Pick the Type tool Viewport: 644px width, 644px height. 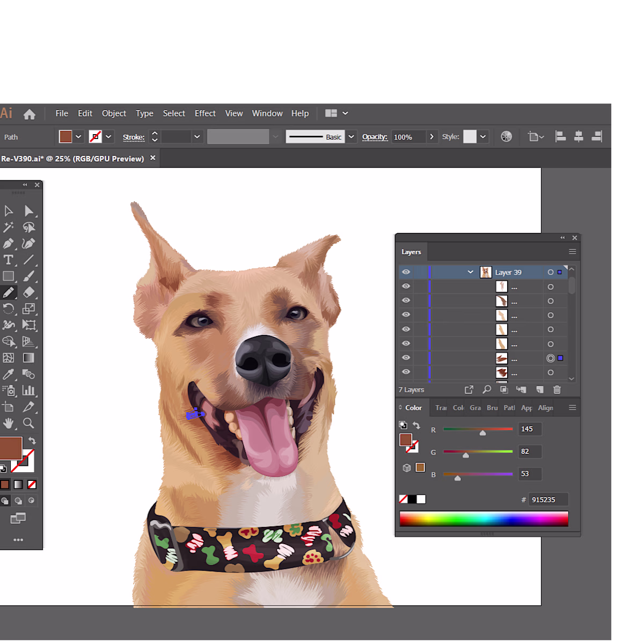[9, 260]
